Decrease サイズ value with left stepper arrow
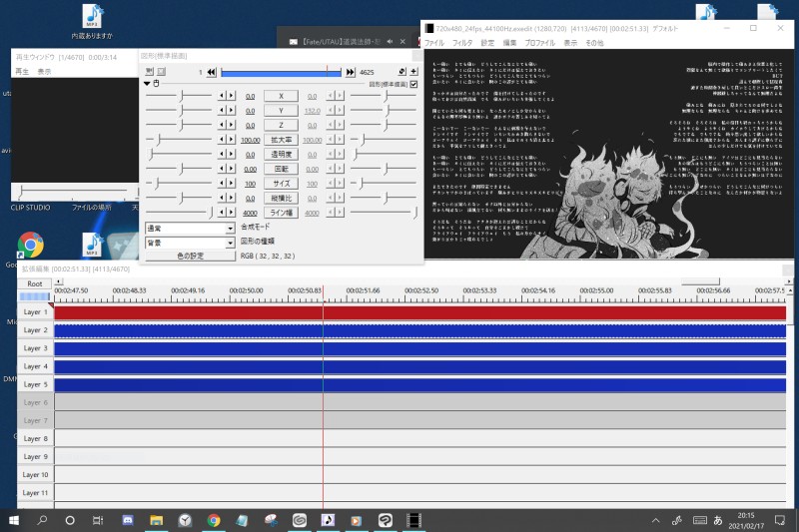Image resolution: width=799 pixels, height=532 pixels. pos(221,184)
